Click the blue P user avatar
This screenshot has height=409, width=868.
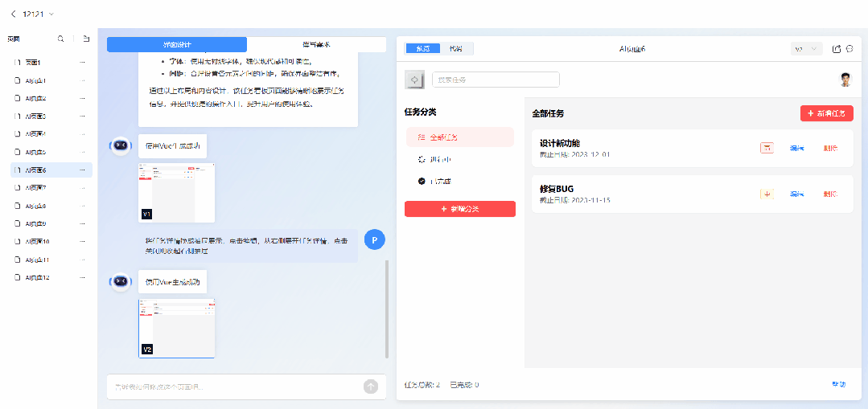pos(375,240)
